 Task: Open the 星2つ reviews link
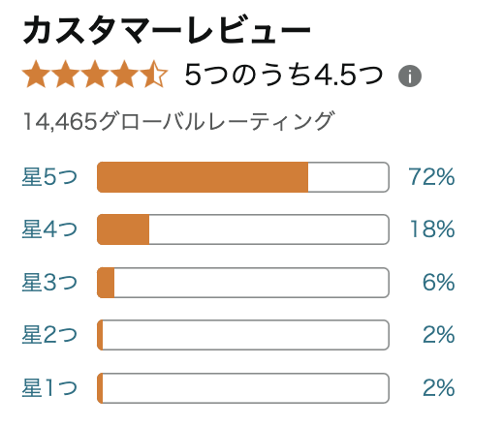[x=49, y=335]
